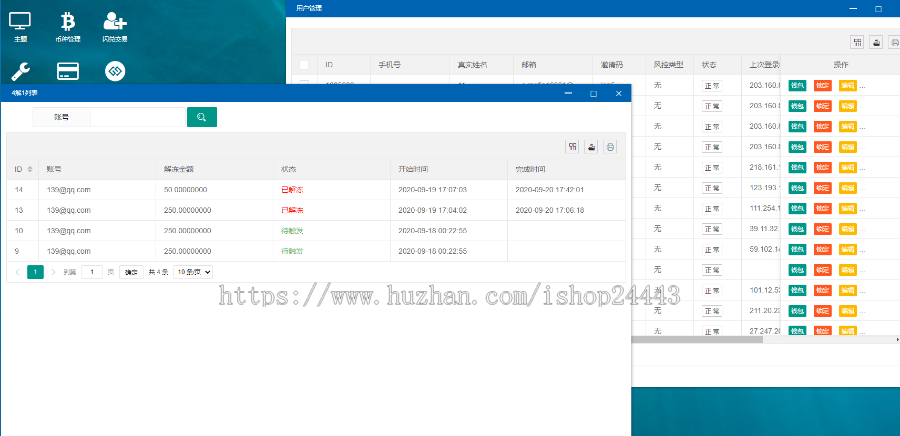Click print icon in front list window
Viewport: 900px width, 436px height.
pos(610,147)
